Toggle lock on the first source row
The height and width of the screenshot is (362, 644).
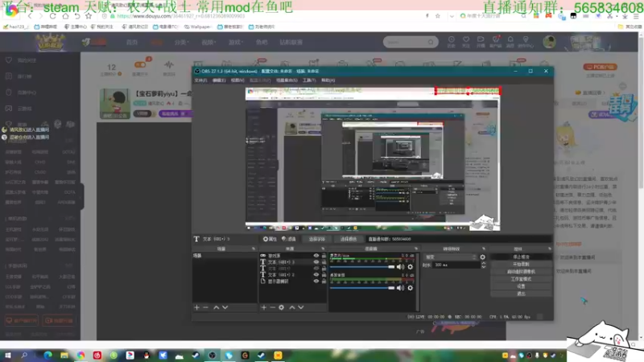point(324,256)
